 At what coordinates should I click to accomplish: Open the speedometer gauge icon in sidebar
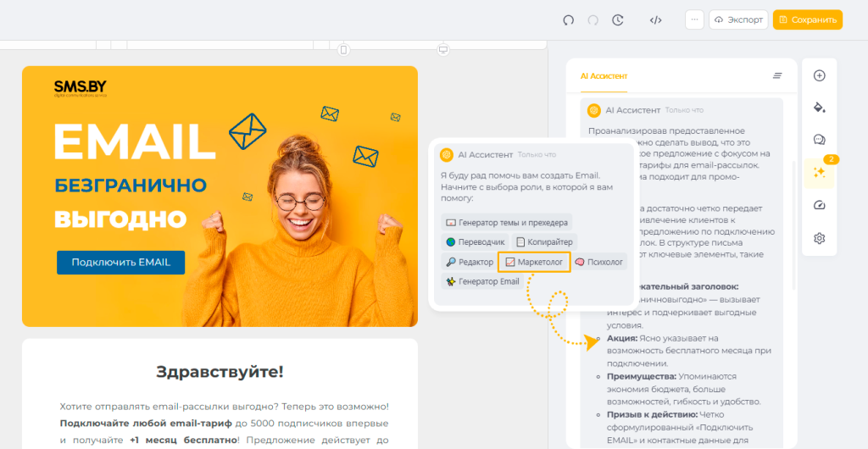click(x=819, y=205)
